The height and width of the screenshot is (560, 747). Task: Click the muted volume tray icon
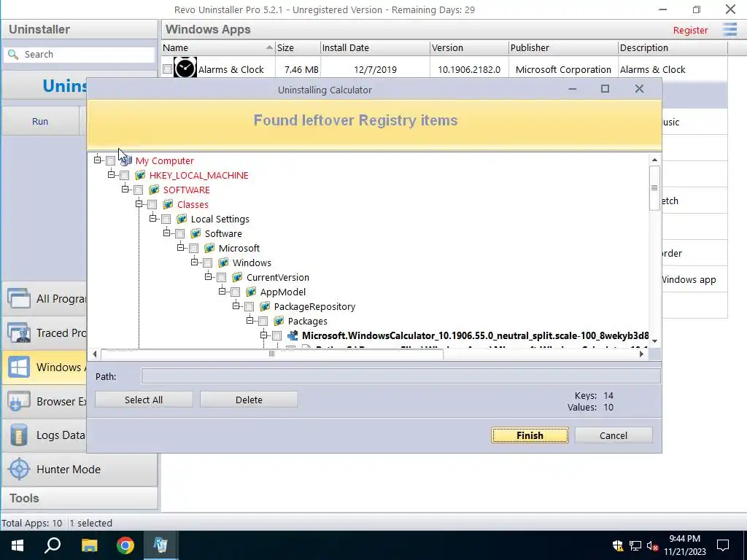coord(653,545)
